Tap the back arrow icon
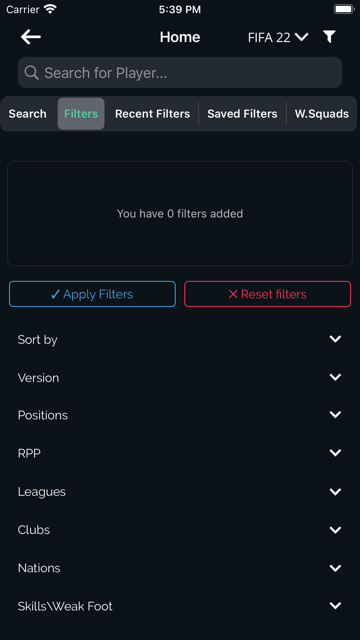Screen dimensions: 360x640 31,37
